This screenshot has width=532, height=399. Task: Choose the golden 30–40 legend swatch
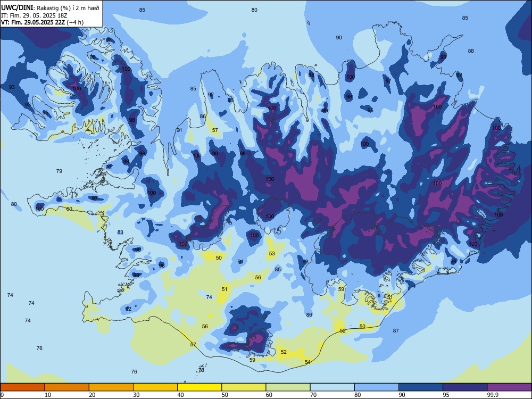coord(155,387)
